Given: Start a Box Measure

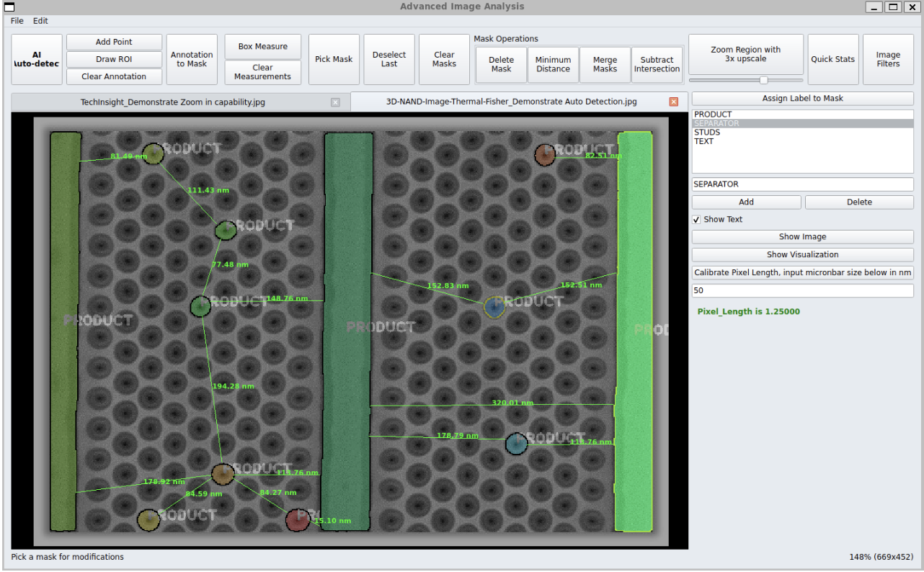Looking at the screenshot, I should pyautogui.click(x=263, y=46).
